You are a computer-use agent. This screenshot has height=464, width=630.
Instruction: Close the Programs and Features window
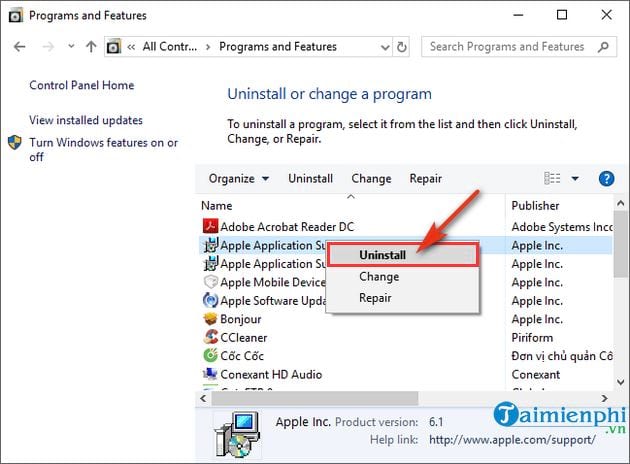click(606, 15)
